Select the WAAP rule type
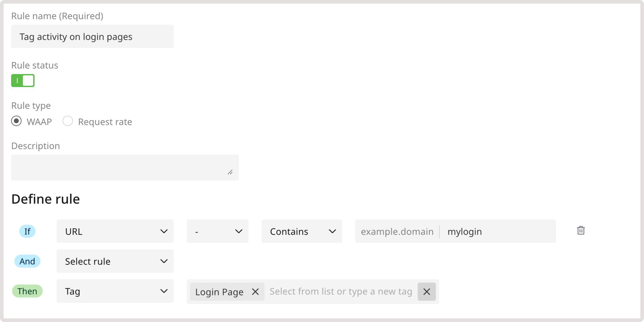 pos(16,122)
